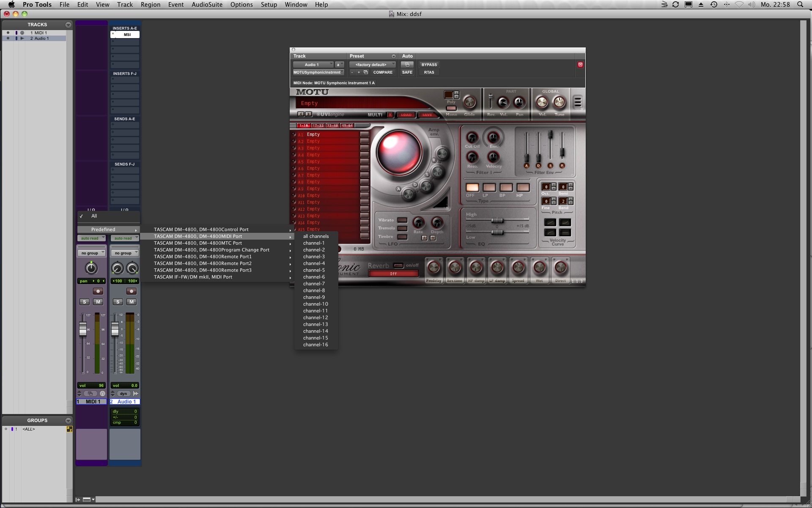The image size is (812, 508).
Task: Click the reverb Direct knob
Action: coord(560,268)
